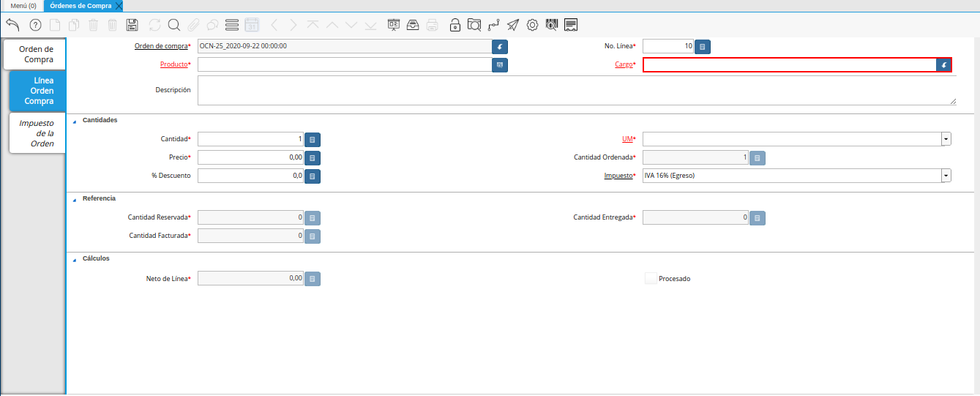This screenshot has height=396, width=980.
Task: Open archived documents tray icon
Action: [x=413, y=25]
